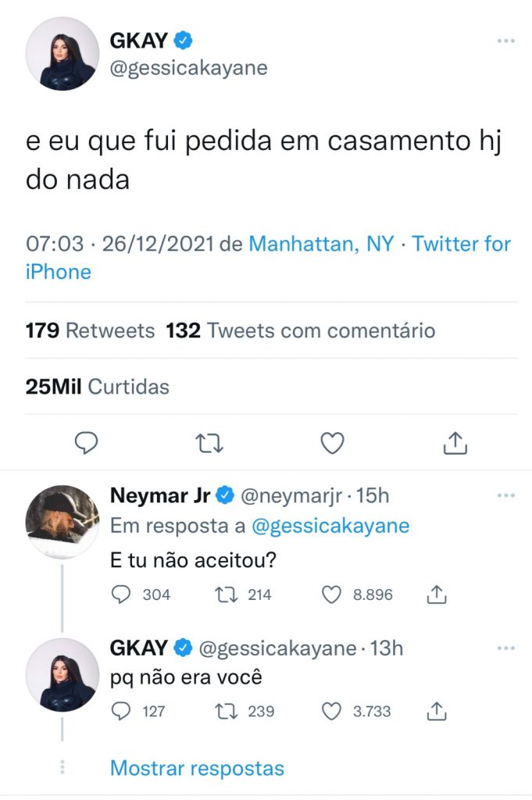Image resolution: width=532 pixels, height=800 pixels.
Task: Reply to the main GKAY tweet
Action: click(x=86, y=444)
